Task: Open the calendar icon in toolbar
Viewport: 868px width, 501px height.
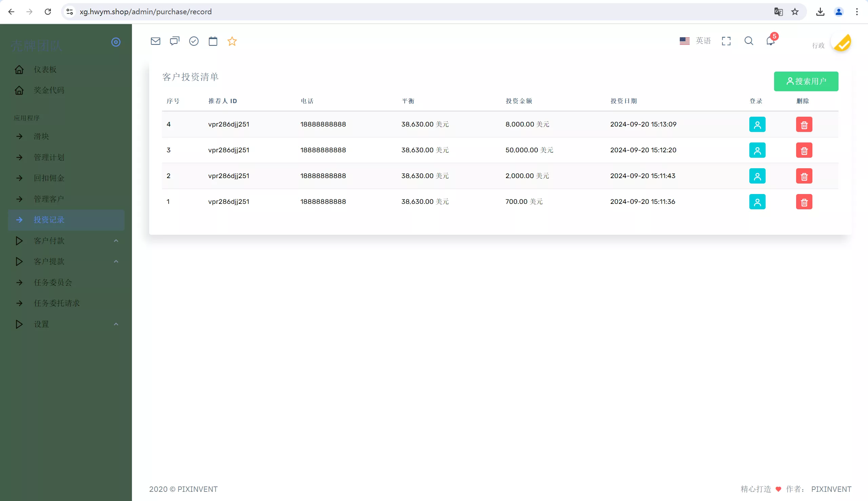Action: (213, 41)
